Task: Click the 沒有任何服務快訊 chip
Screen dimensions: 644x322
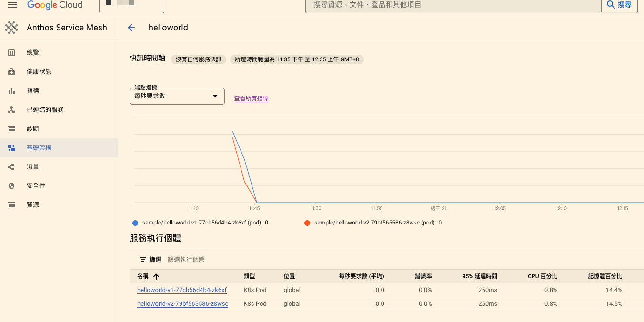Action: tap(199, 59)
